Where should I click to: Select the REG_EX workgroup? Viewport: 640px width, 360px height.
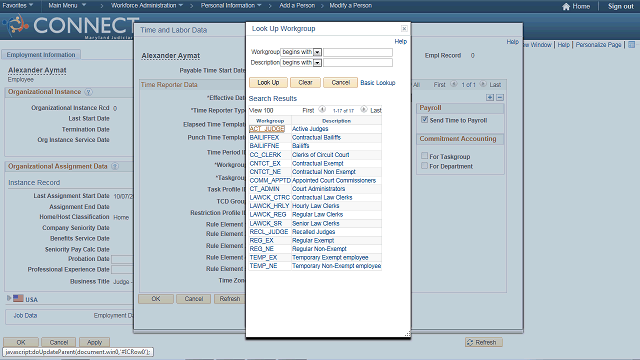(262, 240)
